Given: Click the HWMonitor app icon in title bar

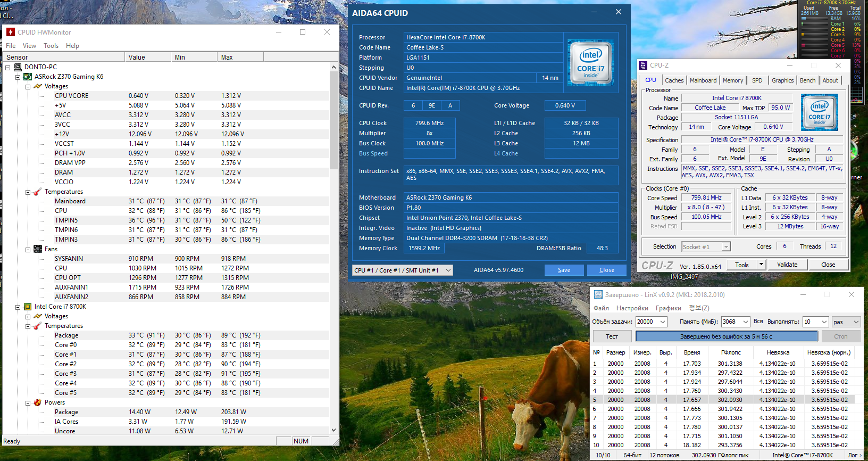Looking at the screenshot, I should [x=11, y=32].
